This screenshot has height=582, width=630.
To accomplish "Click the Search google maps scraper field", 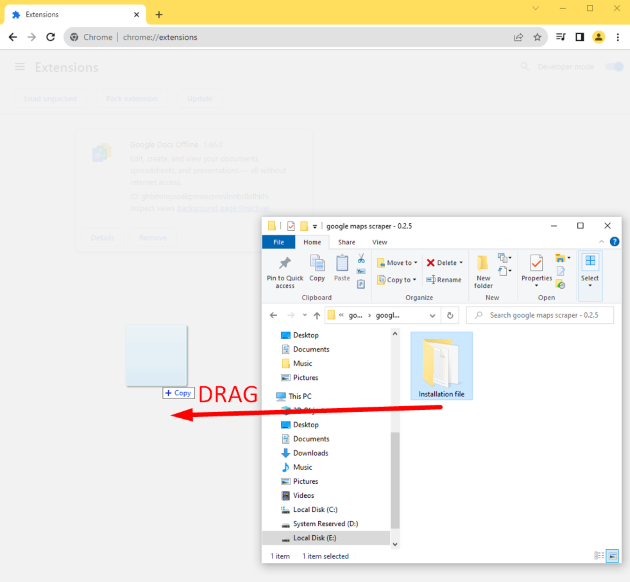I will click(x=540, y=315).
